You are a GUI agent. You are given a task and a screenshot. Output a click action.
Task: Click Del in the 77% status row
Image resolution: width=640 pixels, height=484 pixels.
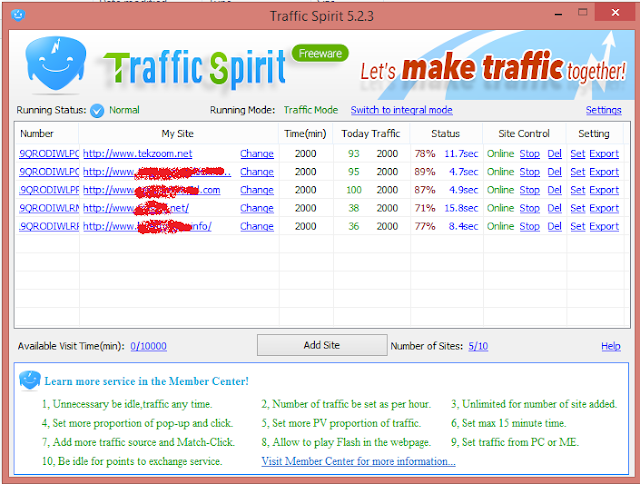point(554,226)
